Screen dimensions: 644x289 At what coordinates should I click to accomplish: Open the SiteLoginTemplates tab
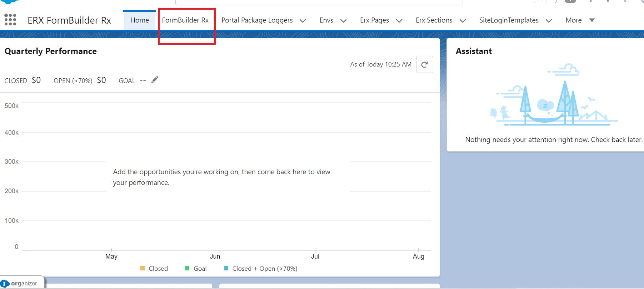pyautogui.click(x=509, y=20)
